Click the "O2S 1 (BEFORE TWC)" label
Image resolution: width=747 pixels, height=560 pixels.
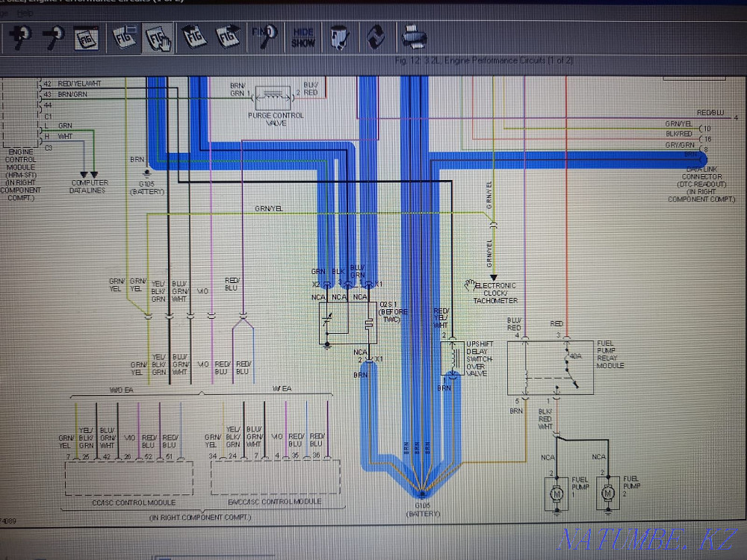point(393,311)
